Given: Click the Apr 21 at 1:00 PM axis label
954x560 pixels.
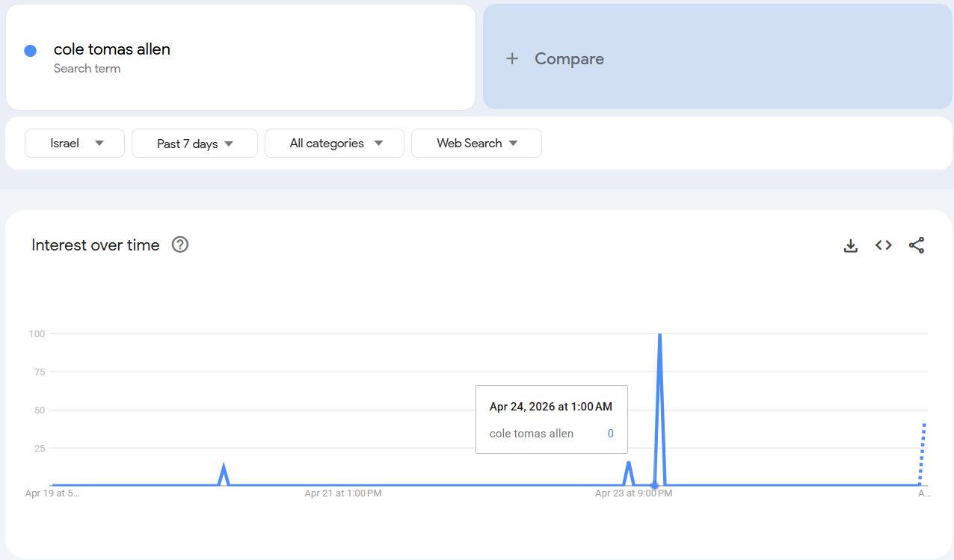Looking at the screenshot, I should click(343, 493).
